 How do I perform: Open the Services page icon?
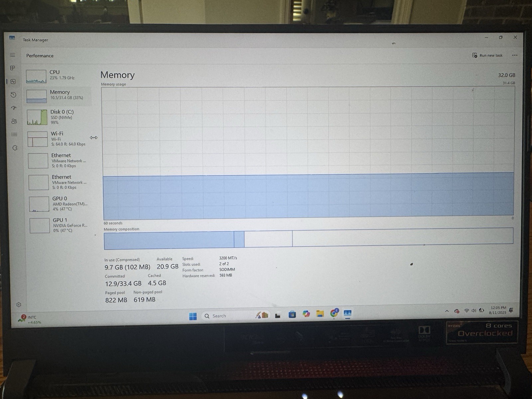[x=15, y=148]
